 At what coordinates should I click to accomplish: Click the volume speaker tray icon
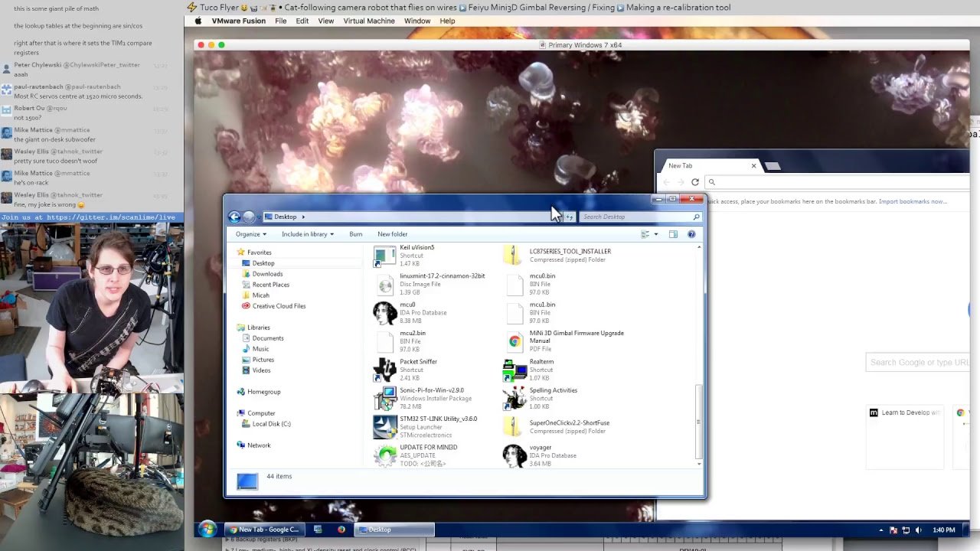(x=918, y=530)
